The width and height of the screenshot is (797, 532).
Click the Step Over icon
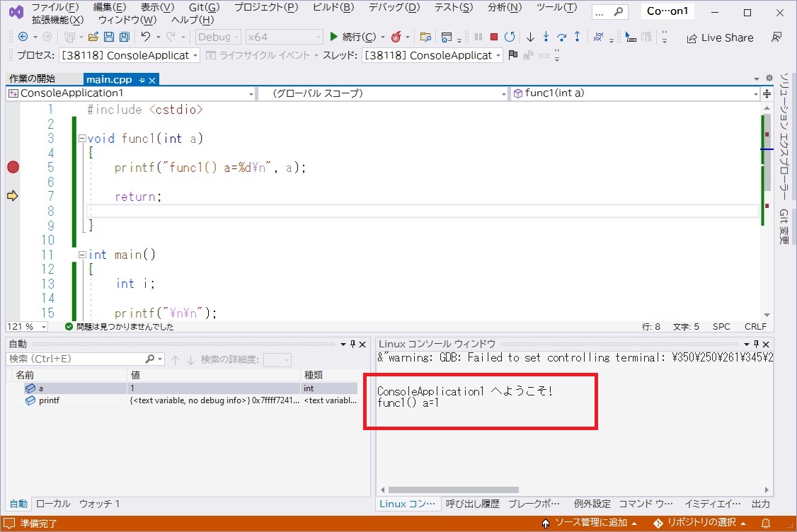coord(562,37)
